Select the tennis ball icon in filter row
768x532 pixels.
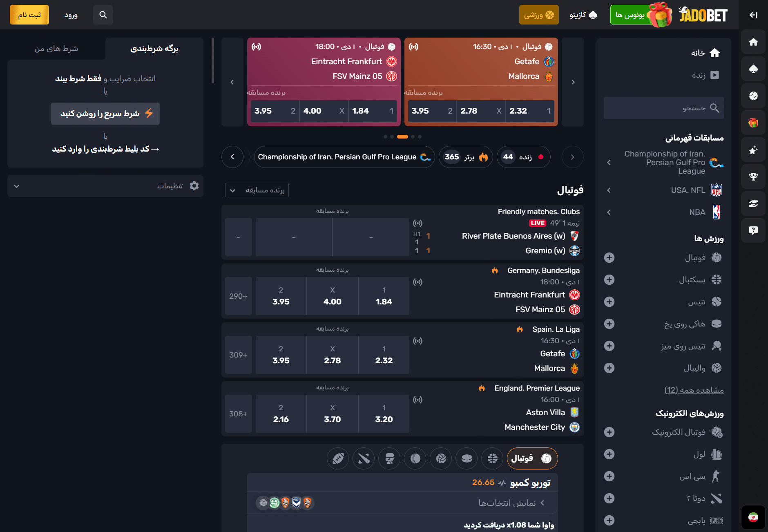[x=415, y=458]
